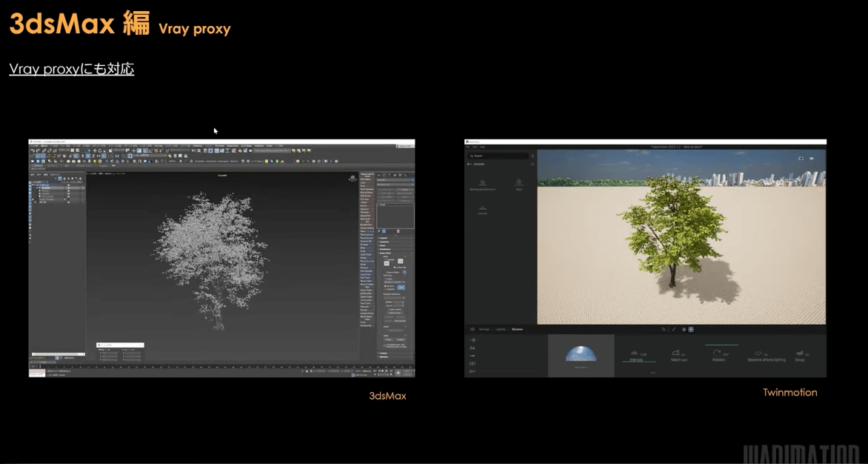Adjust the skydome Rotation slider

[x=721, y=354]
